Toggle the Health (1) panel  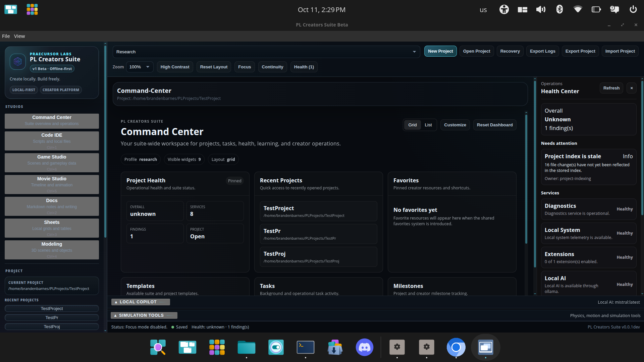click(x=304, y=67)
